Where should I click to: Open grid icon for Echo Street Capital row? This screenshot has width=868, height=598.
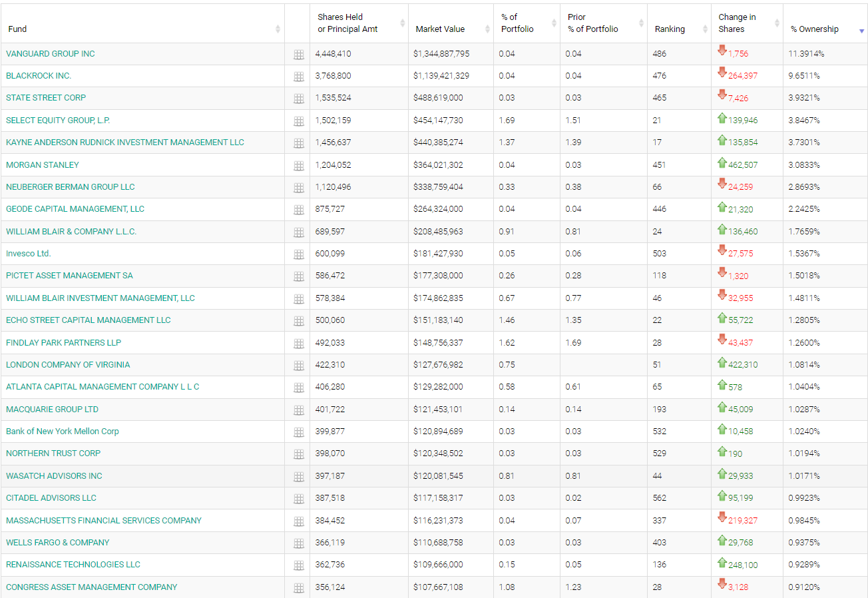298,321
